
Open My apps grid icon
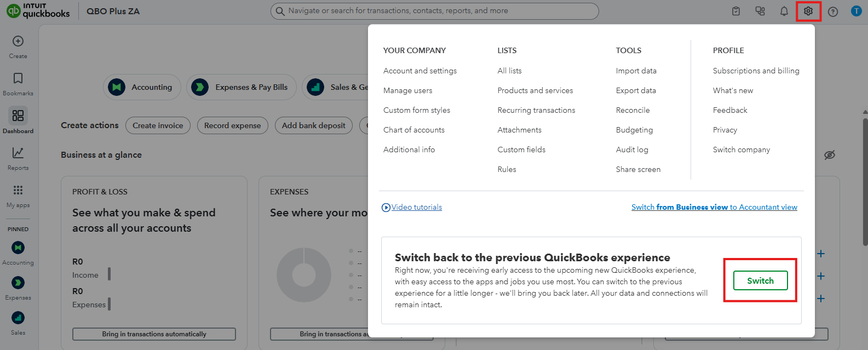pyautogui.click(x=18, y=191)
